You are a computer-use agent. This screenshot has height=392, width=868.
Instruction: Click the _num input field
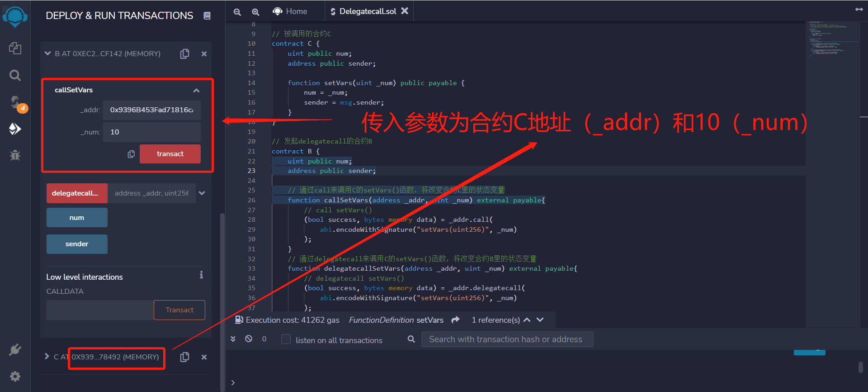tap(151, 132)
